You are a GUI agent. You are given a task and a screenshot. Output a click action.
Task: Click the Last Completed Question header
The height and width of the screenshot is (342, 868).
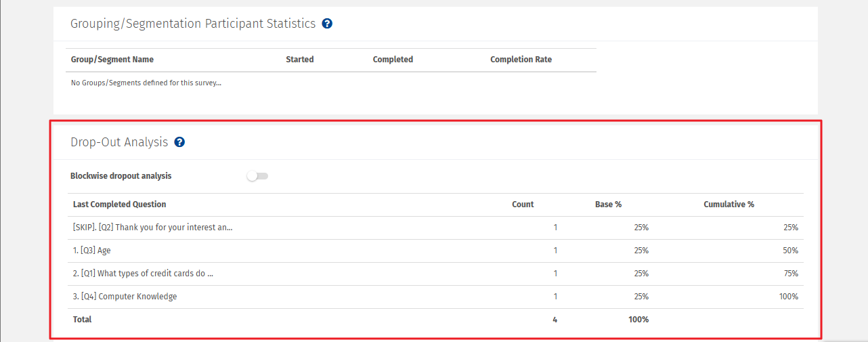[x=119, y=205]
